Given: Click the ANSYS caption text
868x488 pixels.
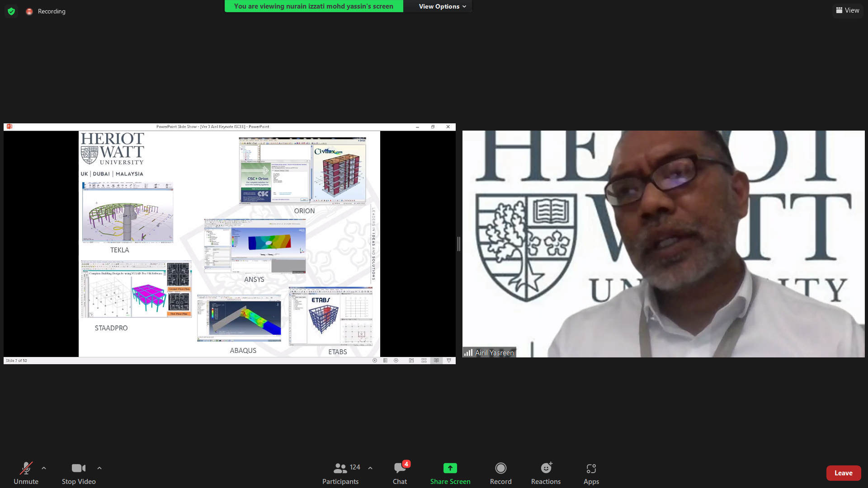Looking at the screenshot, I should click(x=254, y=280).
